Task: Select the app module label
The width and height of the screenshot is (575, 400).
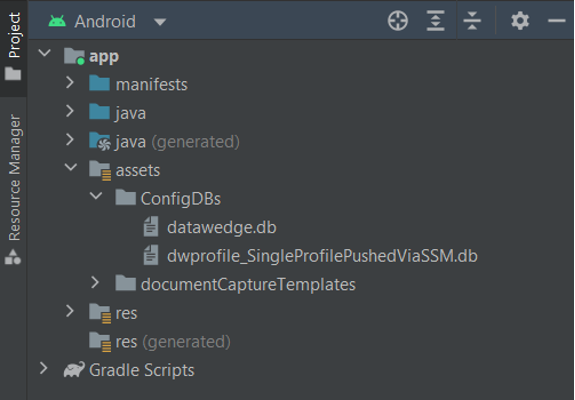Action: click(104, 56)
